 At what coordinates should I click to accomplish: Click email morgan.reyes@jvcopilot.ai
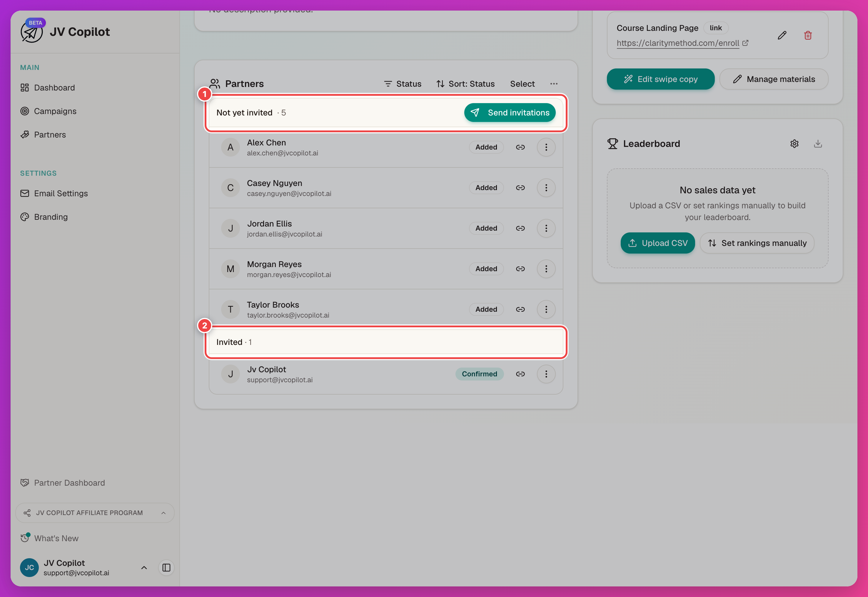pyautogui.click(x=289, y=275)
